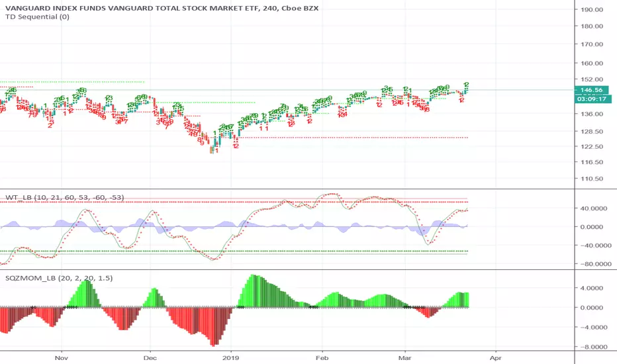This screenshot has width=617, height=364.
Task: Click the Mar label on the time axis
Action: tap(405, 357)
